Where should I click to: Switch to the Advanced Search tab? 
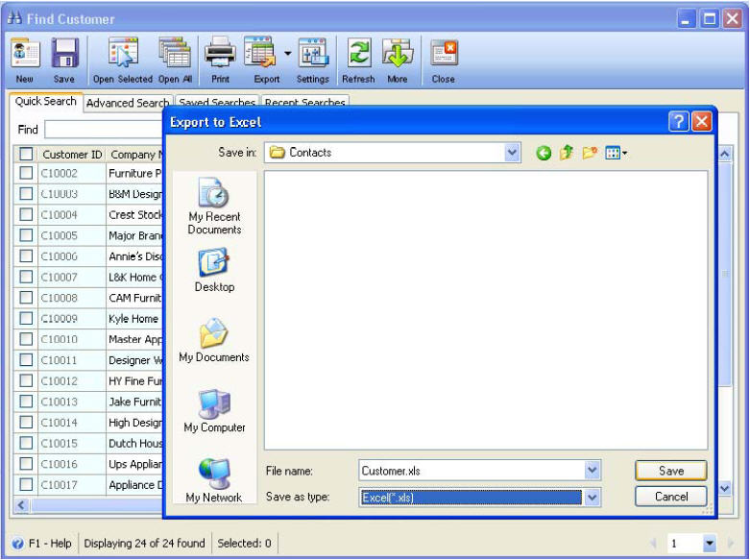coord(128,103)
